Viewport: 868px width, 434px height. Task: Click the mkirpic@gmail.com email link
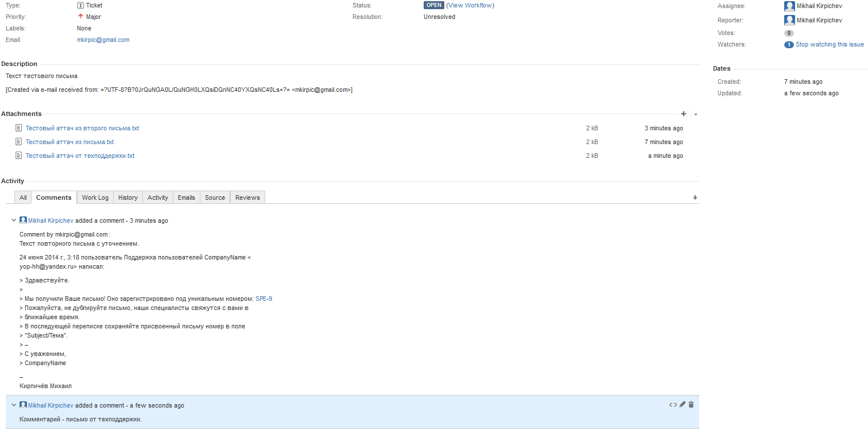pyautogui.click(x=103, y=40)
